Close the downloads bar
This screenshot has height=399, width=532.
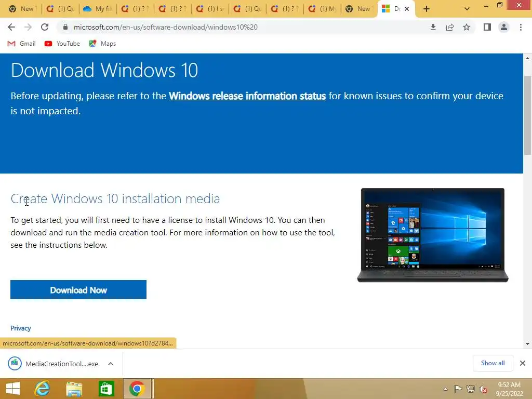[x=523, y=363]
